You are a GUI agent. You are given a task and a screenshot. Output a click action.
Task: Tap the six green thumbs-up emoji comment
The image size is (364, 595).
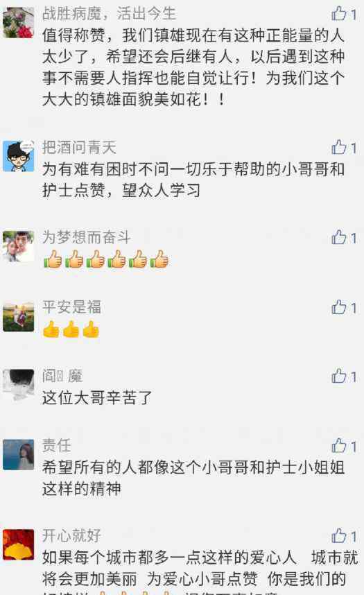click(105, 259)
